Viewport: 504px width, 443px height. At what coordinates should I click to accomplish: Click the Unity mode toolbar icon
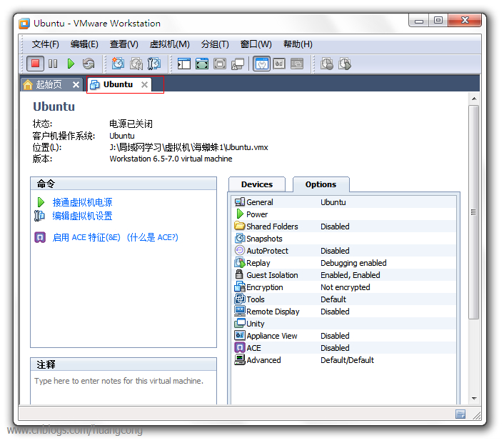[x=238, y=64]
